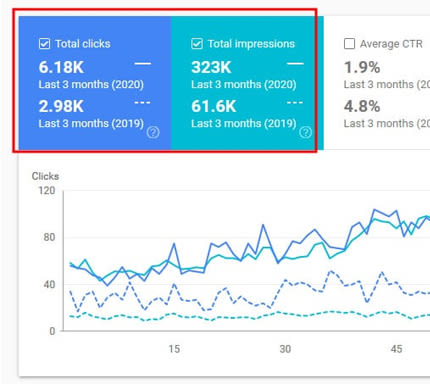This screenshot has height=385, width=430.
Task: Click the Average CTR card label
Action: click(391, 44)
